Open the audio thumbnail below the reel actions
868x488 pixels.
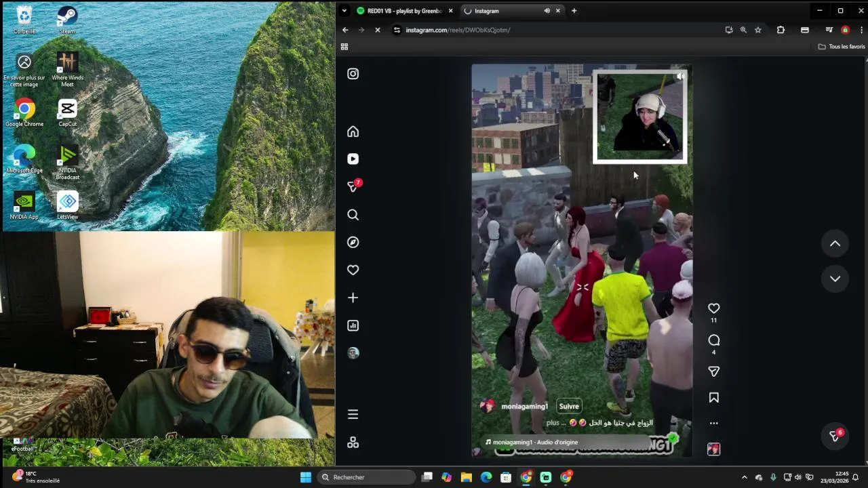click(713, 449)
